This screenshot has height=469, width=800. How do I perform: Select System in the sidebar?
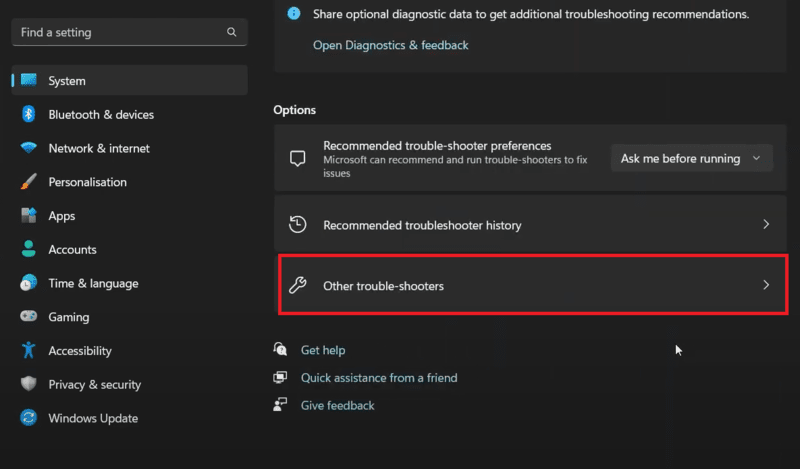tap(67, 81)
